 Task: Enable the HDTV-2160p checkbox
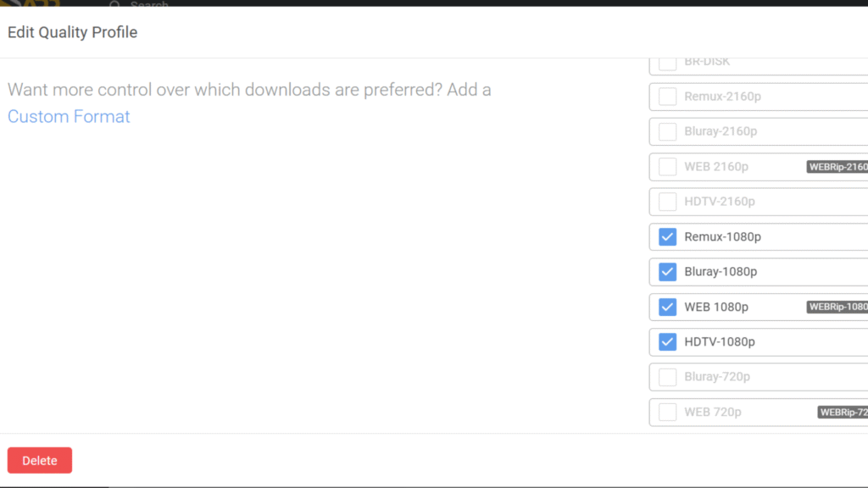[x=668, y=202]
